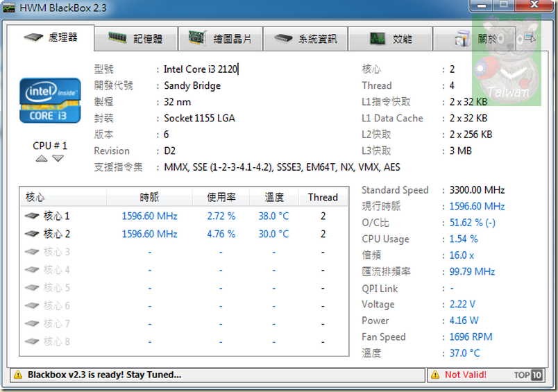Select the 核心 1 chip icon
Screen dimensions: 558x392
pos(32,216)
